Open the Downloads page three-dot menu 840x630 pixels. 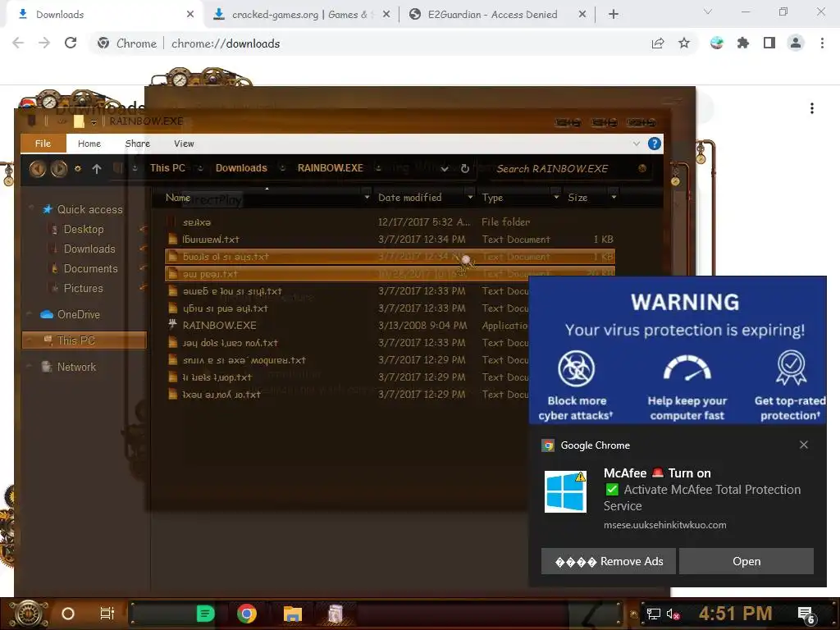coord(812,109)
